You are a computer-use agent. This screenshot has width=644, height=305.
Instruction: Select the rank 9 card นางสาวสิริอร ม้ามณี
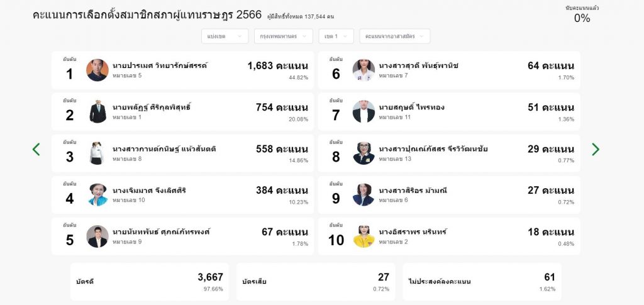click(449, 194)
